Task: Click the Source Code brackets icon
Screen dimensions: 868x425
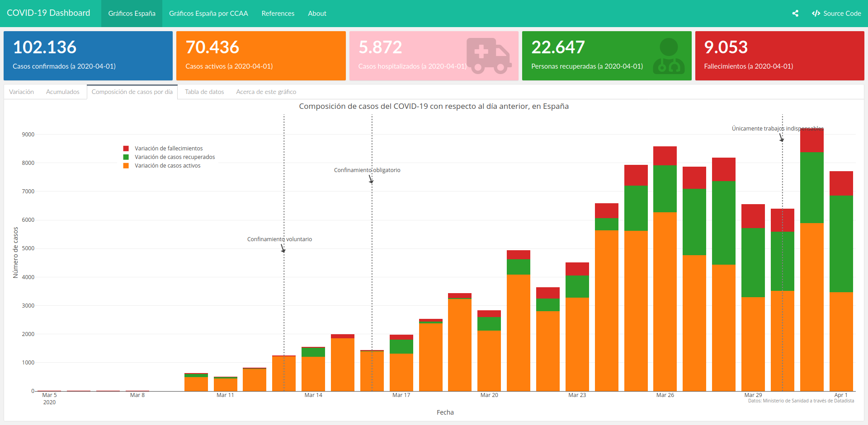Action: [816, 14]
